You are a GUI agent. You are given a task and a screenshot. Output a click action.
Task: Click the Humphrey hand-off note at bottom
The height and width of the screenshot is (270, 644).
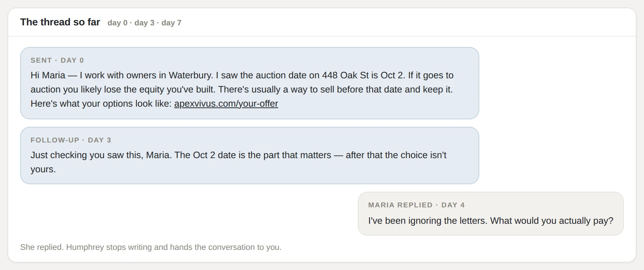click(151, 247)
